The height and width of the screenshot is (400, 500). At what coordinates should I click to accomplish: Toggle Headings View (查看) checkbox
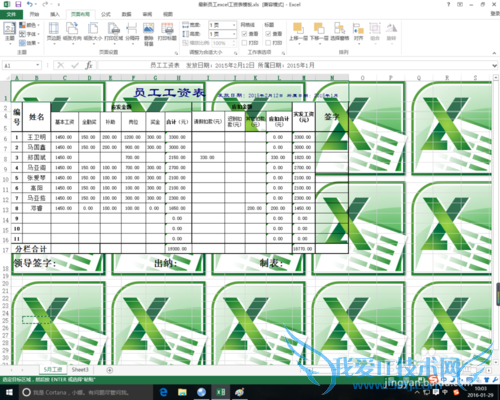268,34
